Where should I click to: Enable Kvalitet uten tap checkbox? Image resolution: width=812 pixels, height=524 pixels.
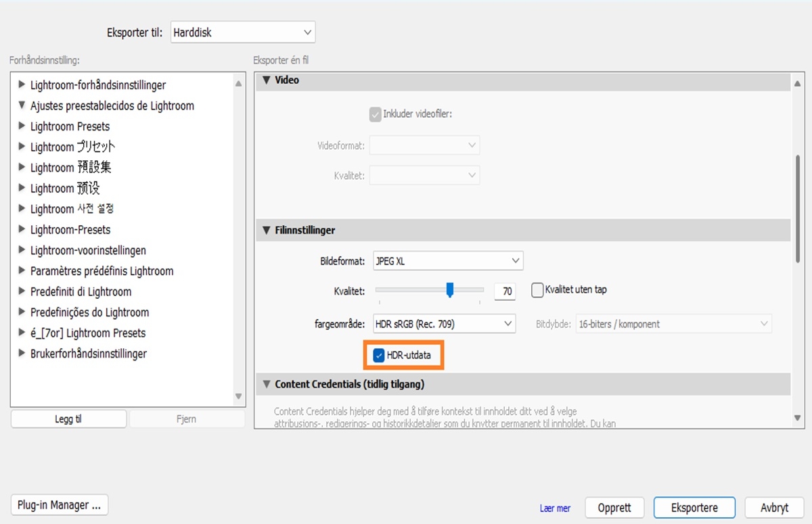[x=537, y=290]
